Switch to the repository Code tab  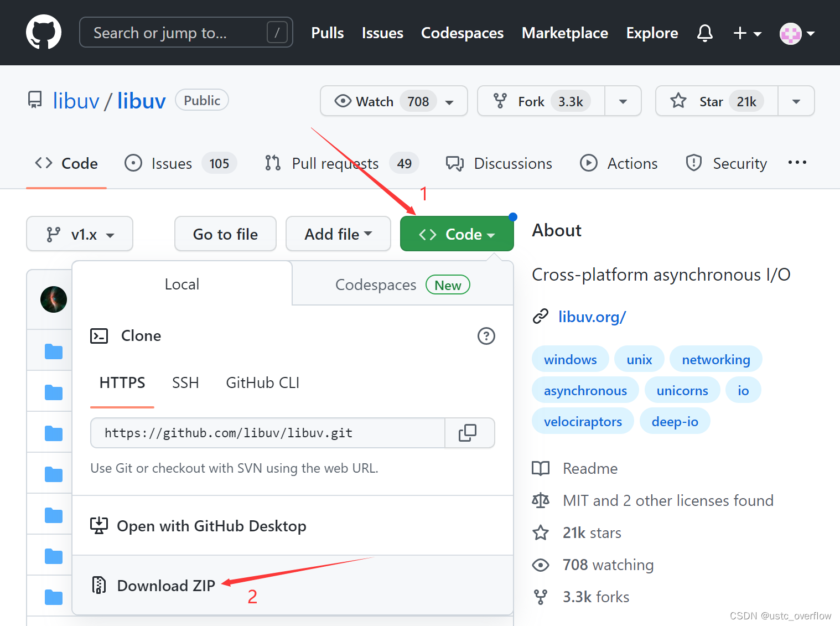(66, 163)
